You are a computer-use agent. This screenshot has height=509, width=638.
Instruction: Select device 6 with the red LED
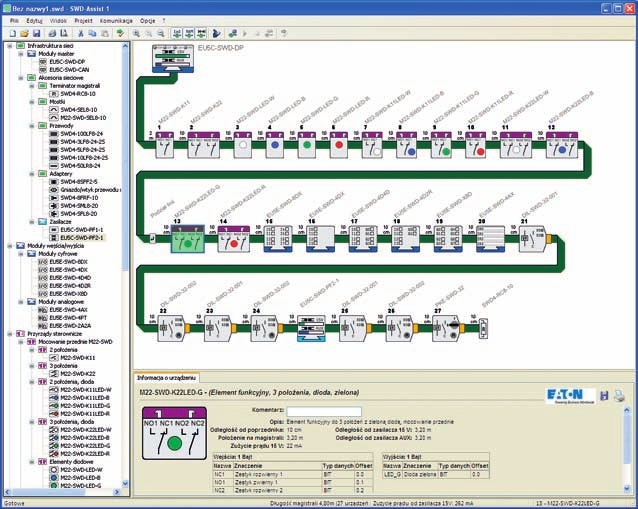click(339, 145)
